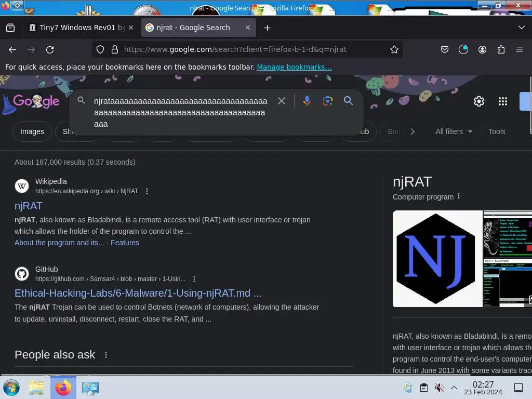This screenshot has height=399, width=532.
Task: Open Firefox View (recent browsing) icon
Action: coord(10,28)
